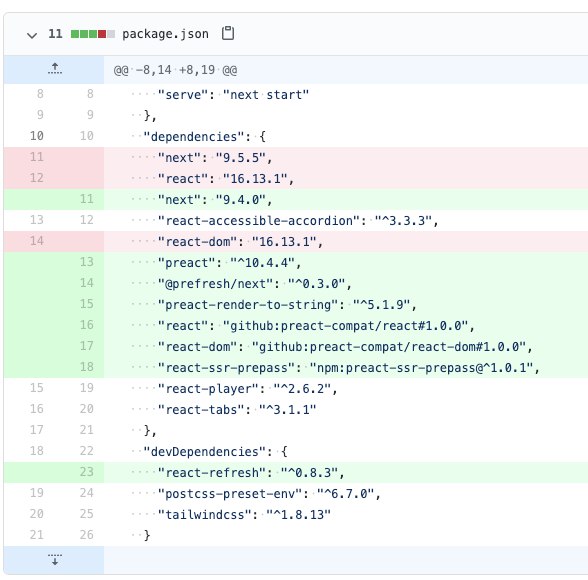
Task: Copy package.json file path icon
Action: click(x=228, y=33)
